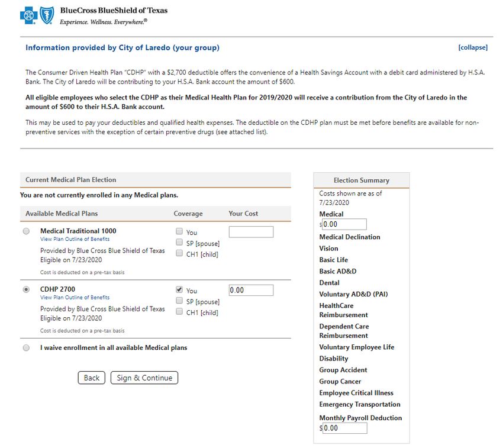Screen dimensions: 503x448
Task: Click the 'Current Medical Plan Election' header
Action: (x=155, y=180)
